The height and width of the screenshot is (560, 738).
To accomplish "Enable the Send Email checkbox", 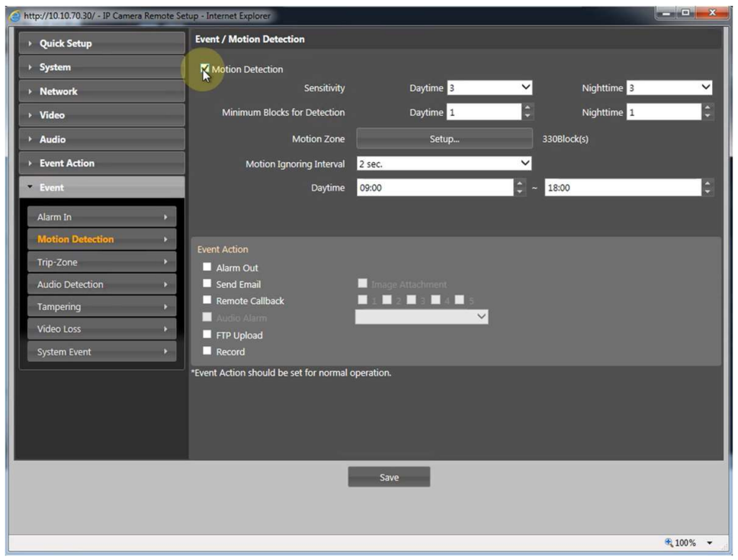I will pyautogui.click(x=207, y=283).
